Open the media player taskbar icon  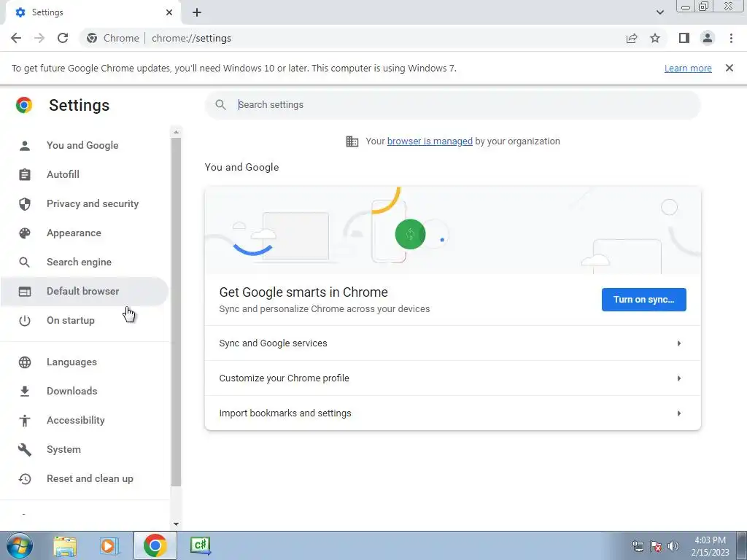(x=109, y=545)
